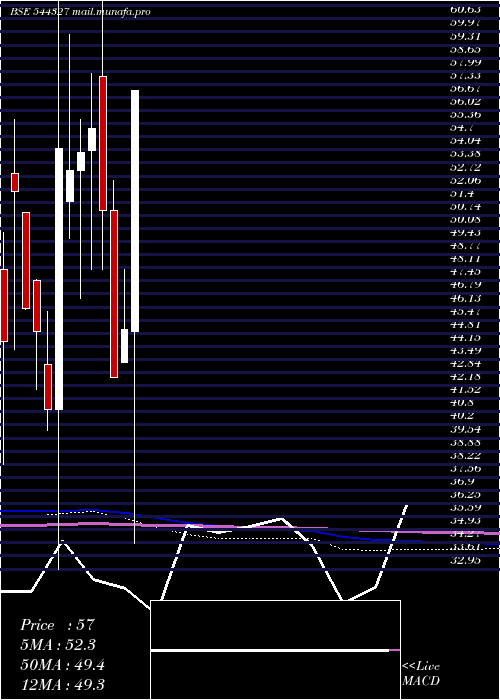Select the 44.15 price axis label
This screenshot has width=500, height=700.
(466, 337)
